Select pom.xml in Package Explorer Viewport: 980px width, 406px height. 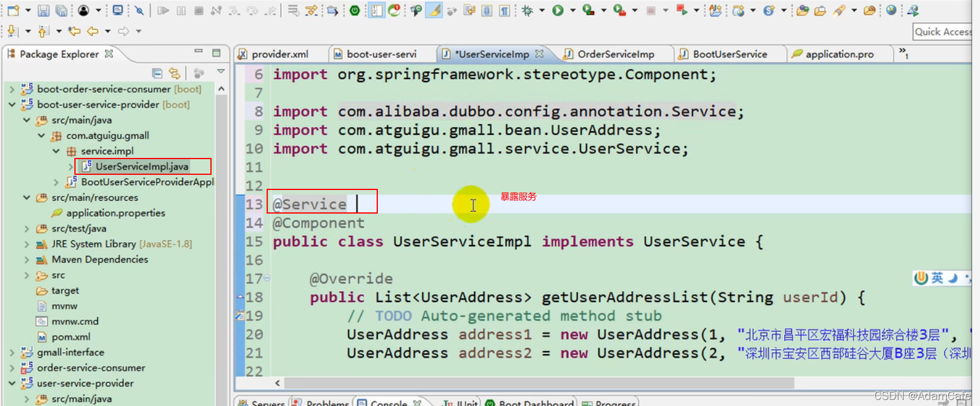point(71,337)
